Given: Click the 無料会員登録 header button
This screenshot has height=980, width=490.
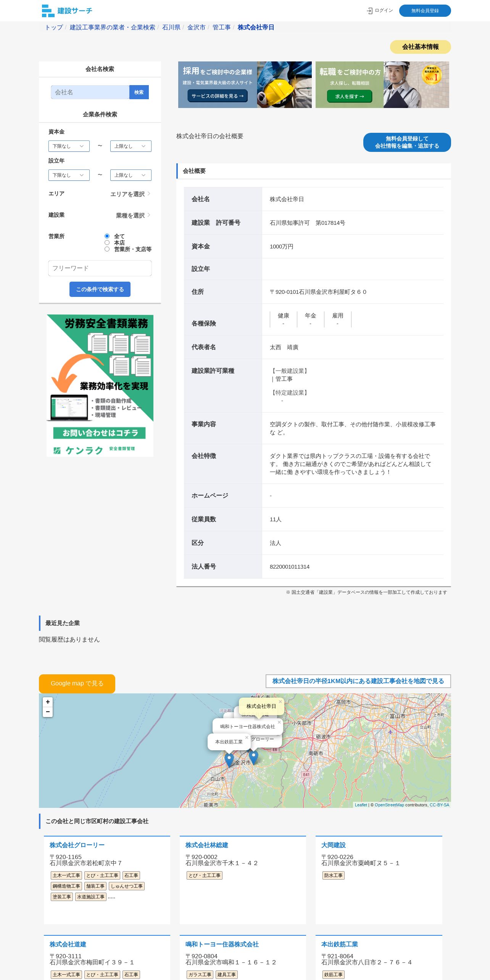Looking at the screenshot, I should click(x=425, y=11).
